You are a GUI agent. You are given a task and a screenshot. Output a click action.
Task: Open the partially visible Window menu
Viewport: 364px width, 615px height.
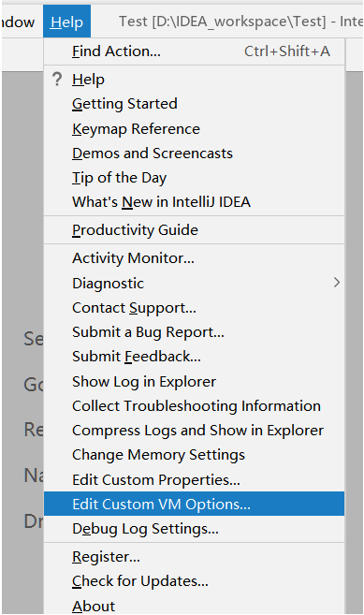click(x=18, y=22)
